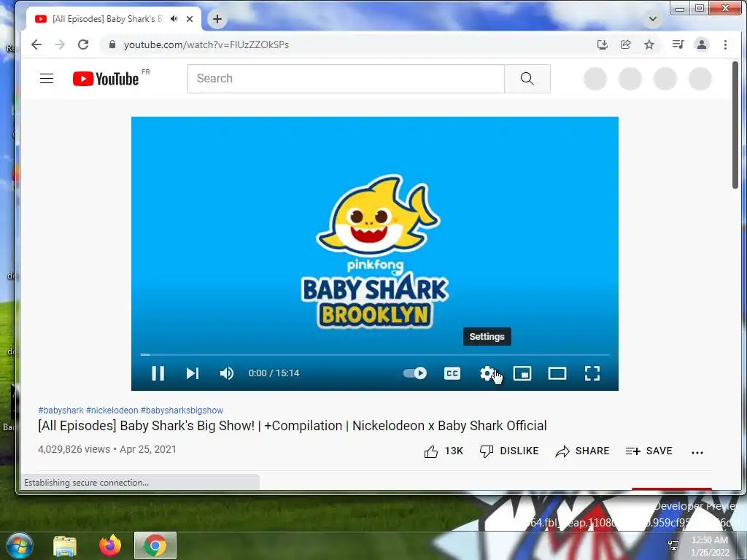Screen dimensions: 747x560
Task: Bookmark this tab with star
Action: (x=649, y=44)
